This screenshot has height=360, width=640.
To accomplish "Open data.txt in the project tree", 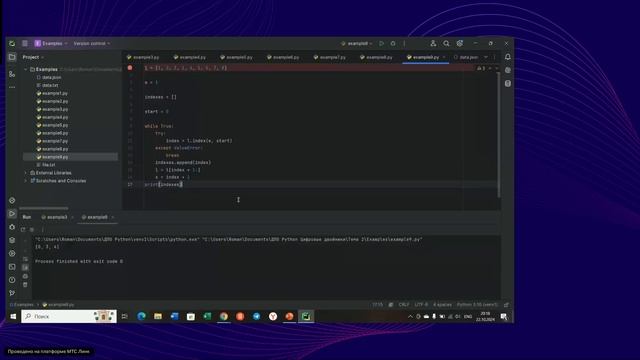I will (x=50, y=85).
